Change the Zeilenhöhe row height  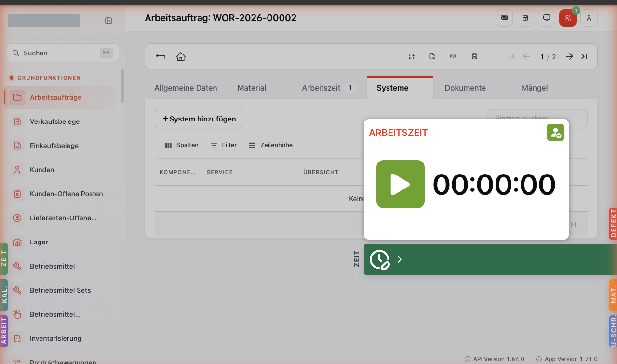point(270,145)
